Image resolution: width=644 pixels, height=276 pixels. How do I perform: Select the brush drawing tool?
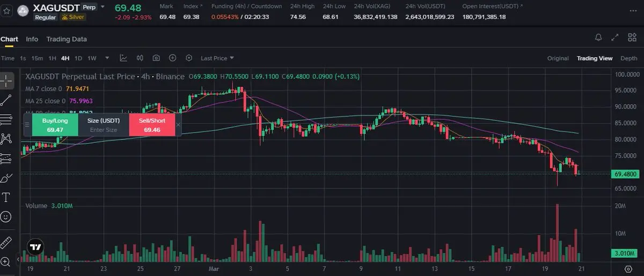pyautogui.click(x=6, y=178)
